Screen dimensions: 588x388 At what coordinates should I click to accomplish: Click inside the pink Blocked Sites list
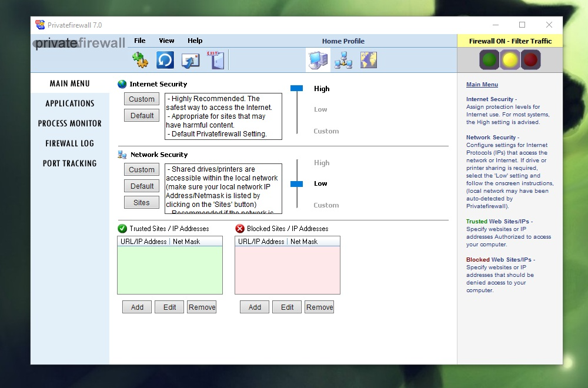click(x=288, y=270)
